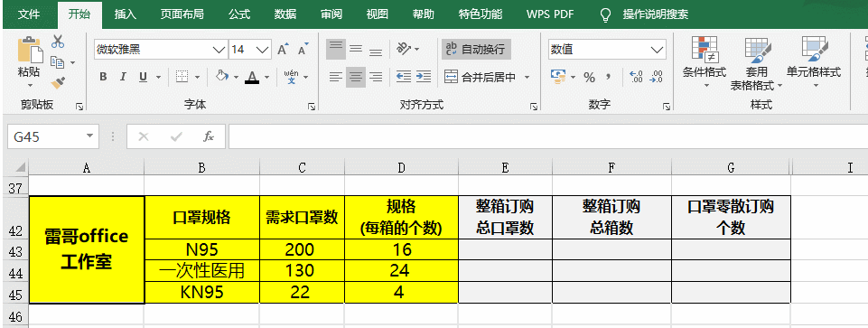Screen dimensions: 868x328
Task: Increase decimal places
Action: coord(637,77)
